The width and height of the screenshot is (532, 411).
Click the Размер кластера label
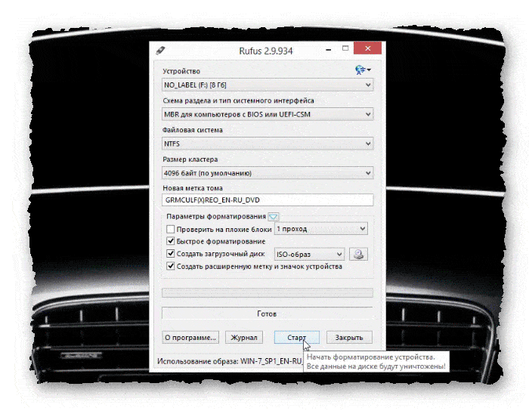pyautogui.click(x=190, y=159)
